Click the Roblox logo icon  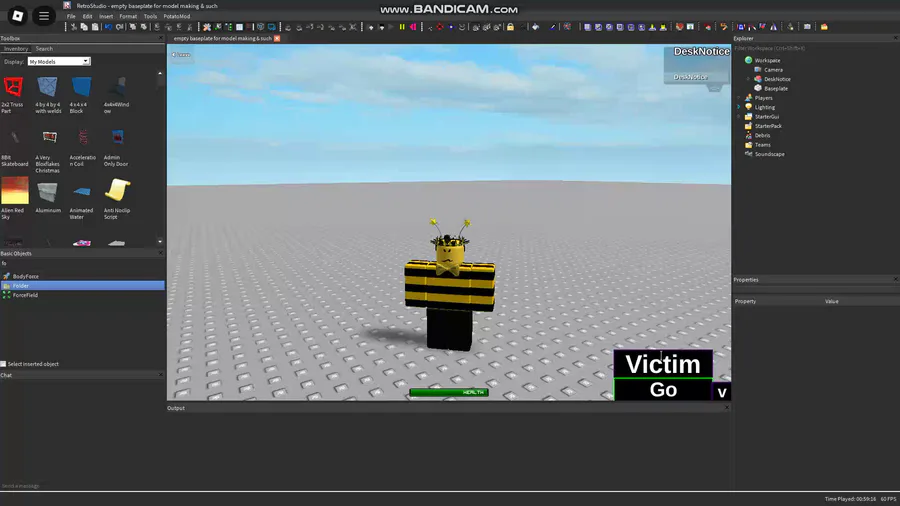[17, 16]
